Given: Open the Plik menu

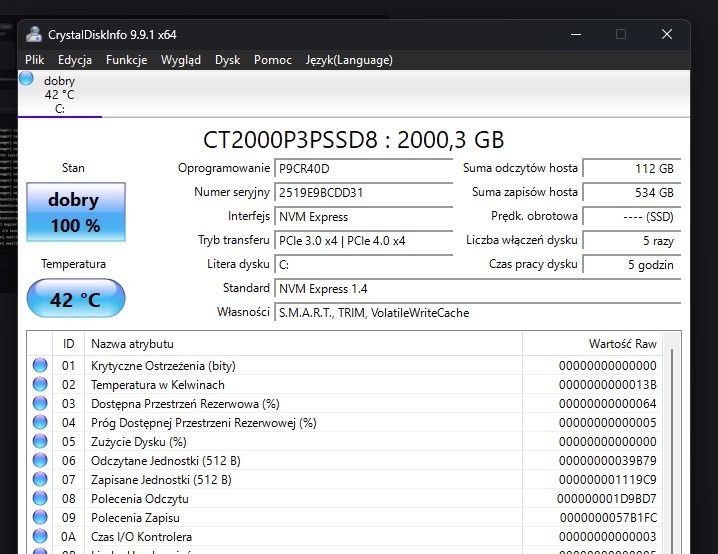Looking at the screenshot, I should click(x=34, y=60).
